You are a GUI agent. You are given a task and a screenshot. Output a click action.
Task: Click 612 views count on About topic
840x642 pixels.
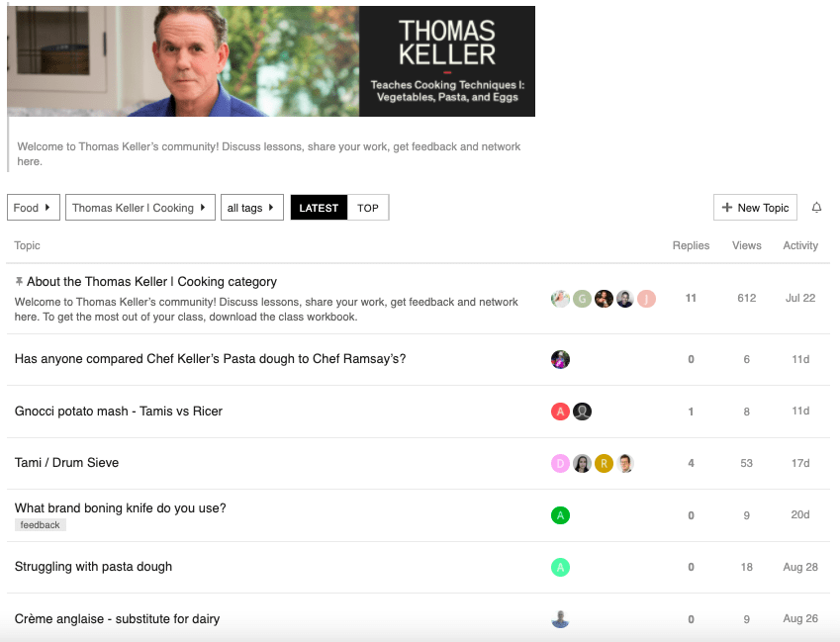coord(746,298)
